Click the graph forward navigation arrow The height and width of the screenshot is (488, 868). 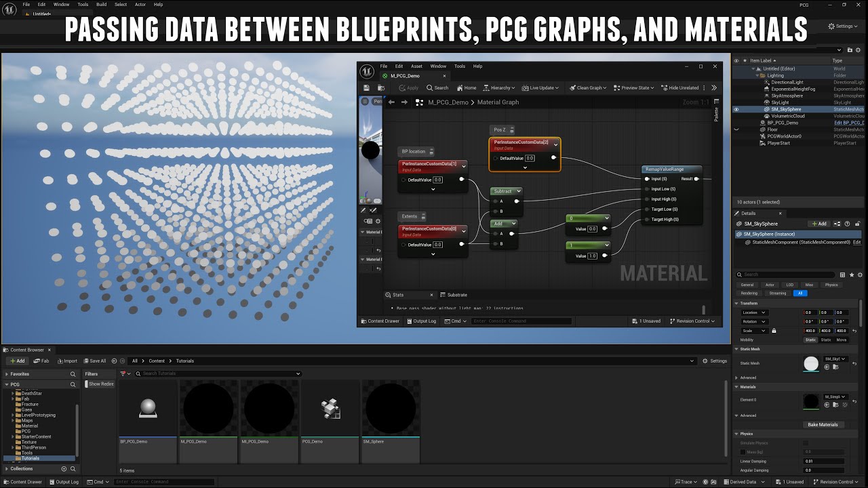405,102
